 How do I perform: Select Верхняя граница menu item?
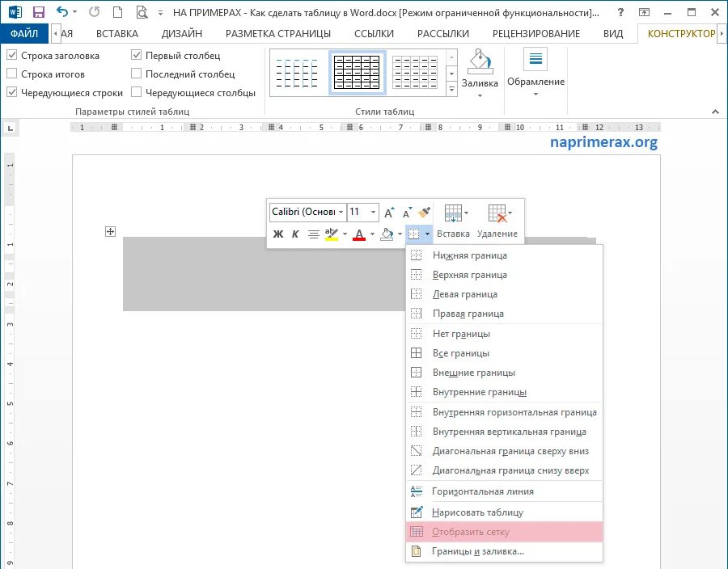[x=504, y=275]
